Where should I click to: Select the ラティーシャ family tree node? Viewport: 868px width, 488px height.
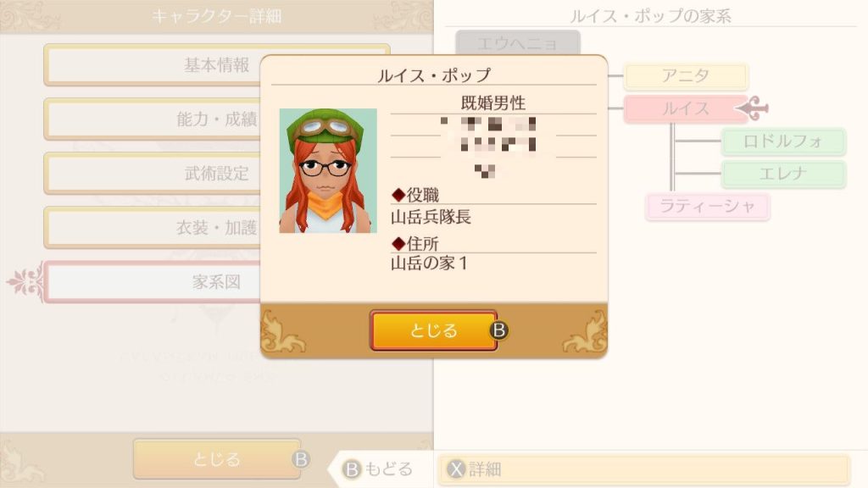(708, 207)
